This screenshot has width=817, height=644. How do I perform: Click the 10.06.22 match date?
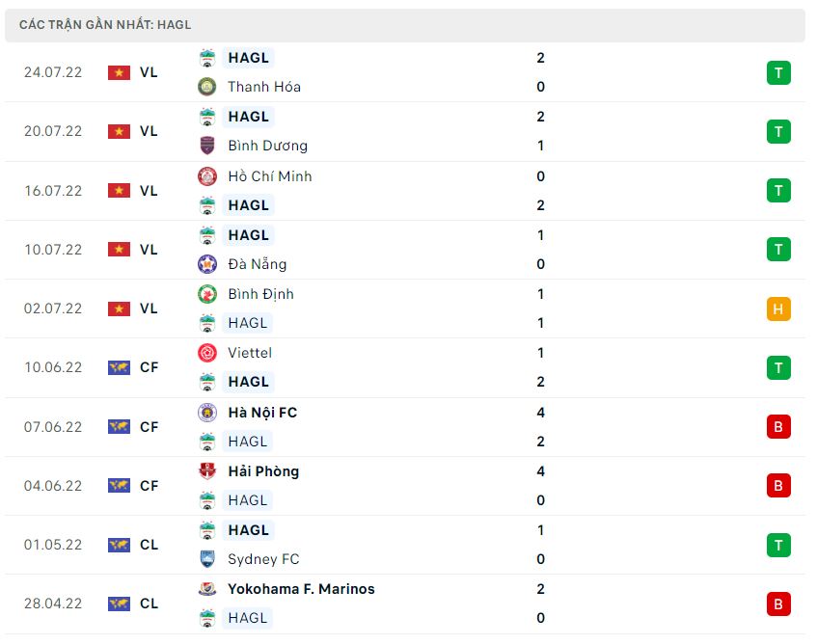click(53, 367)
